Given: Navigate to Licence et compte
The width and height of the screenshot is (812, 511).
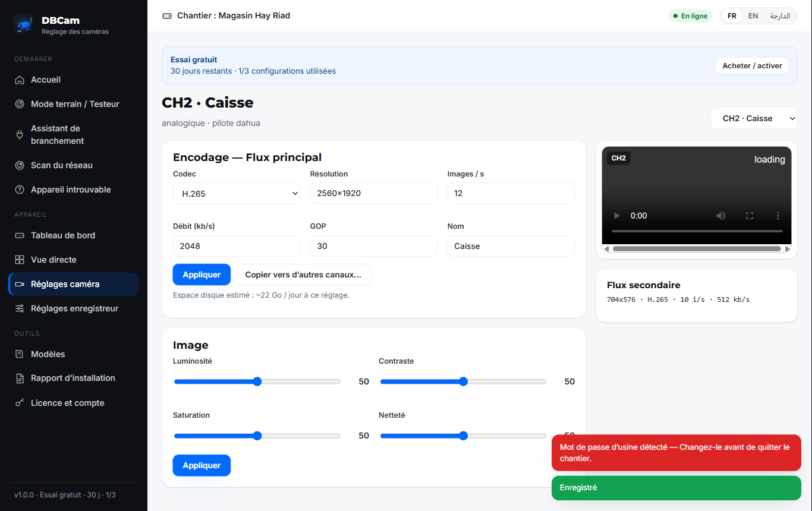Looking at the screenshot, I should point(74,403).
